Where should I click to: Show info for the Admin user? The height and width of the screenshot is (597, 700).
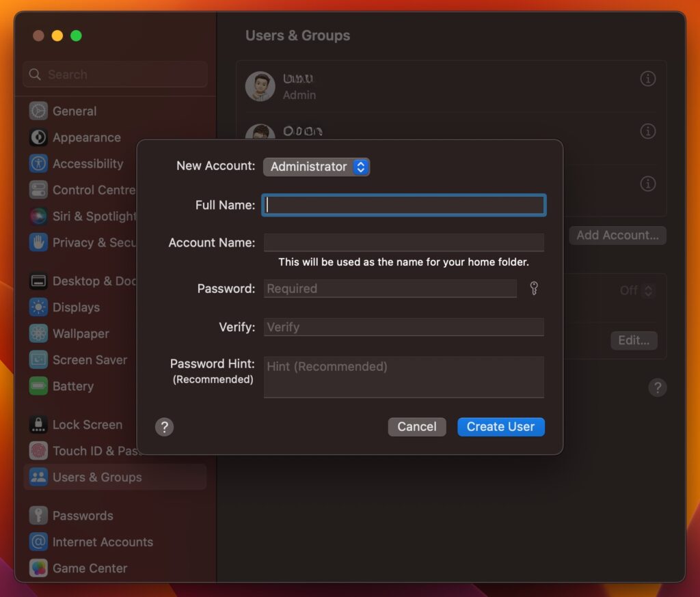pos(647,79)
